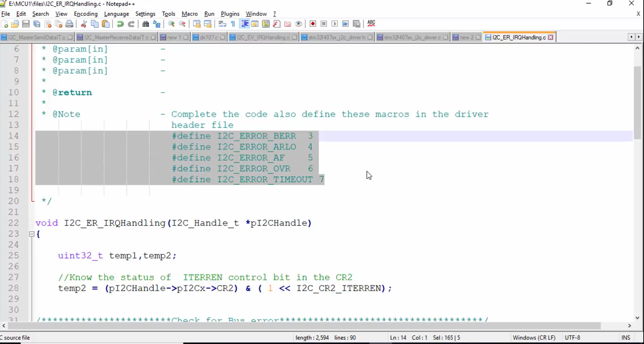
Task: Open the Settings menu
Action: pyautogui.click(x=145, y=14)
